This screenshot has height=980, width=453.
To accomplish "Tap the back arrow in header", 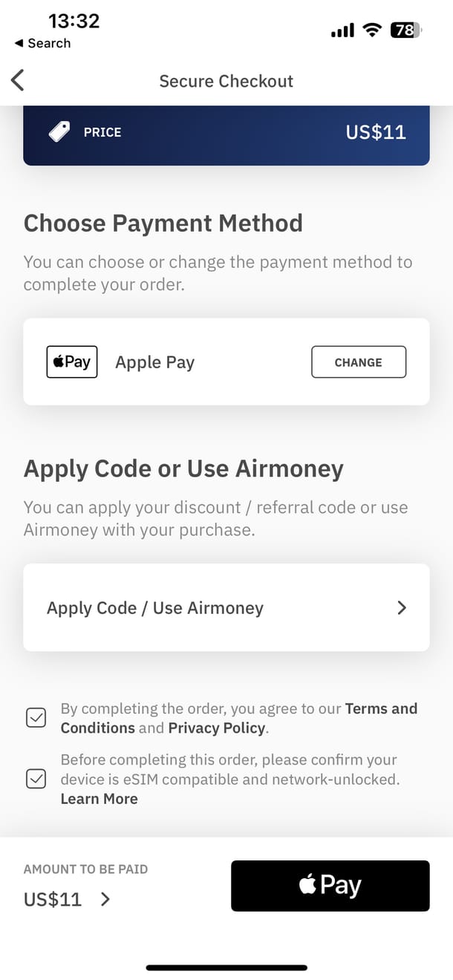I will coord(18,80).
